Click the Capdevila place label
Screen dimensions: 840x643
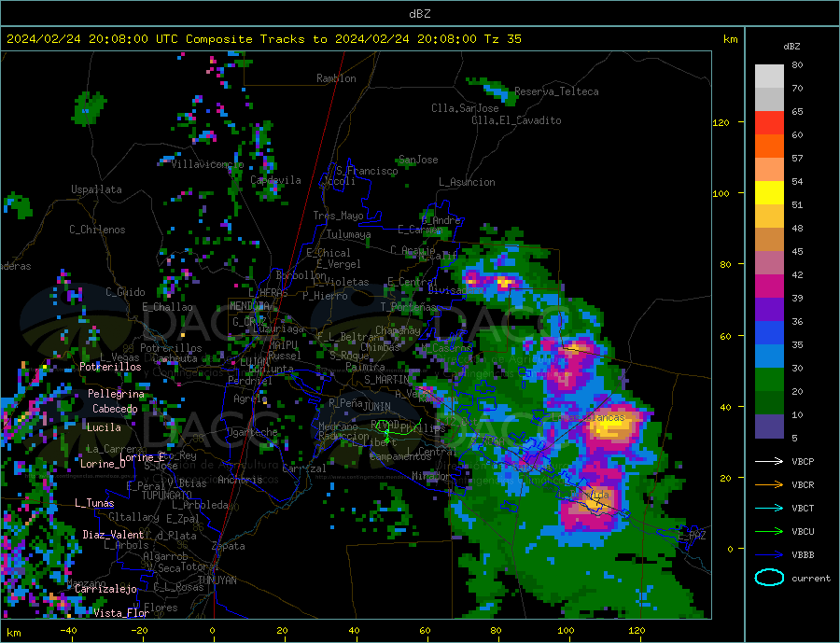[x=276, y=180]
